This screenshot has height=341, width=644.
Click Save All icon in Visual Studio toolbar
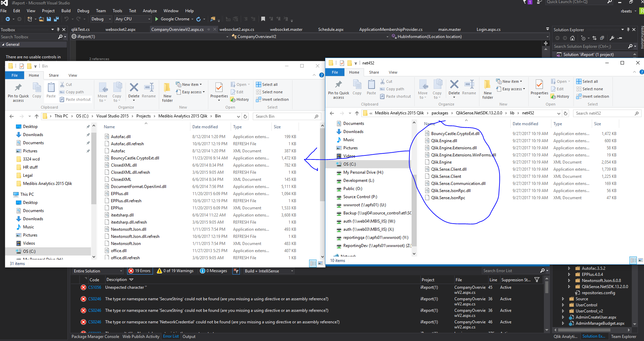56,19
